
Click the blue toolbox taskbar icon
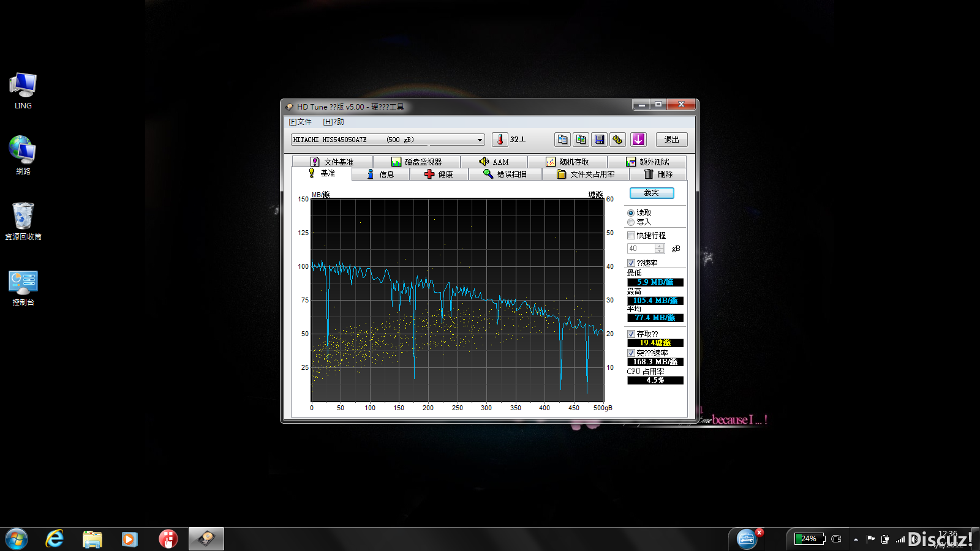point(747,539)
